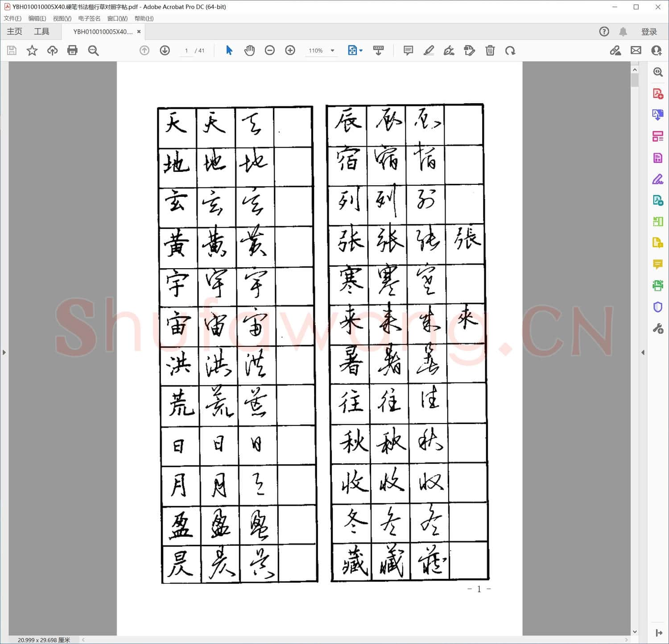669x644 pixels.
Task: Open the sign document pen tool
Action: (449, 50)
